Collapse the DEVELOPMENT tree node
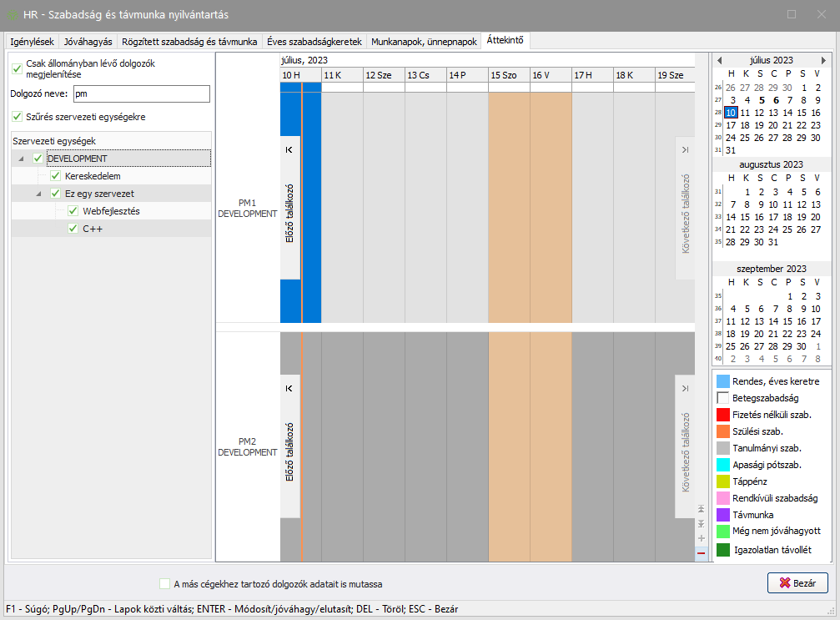840x620 pixels. click(x=20, y=159)
